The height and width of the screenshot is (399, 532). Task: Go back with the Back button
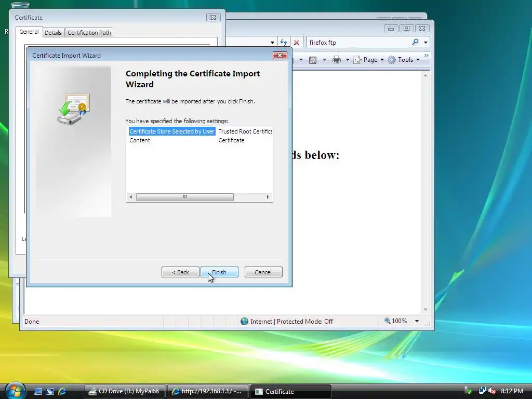coord(180,272)
